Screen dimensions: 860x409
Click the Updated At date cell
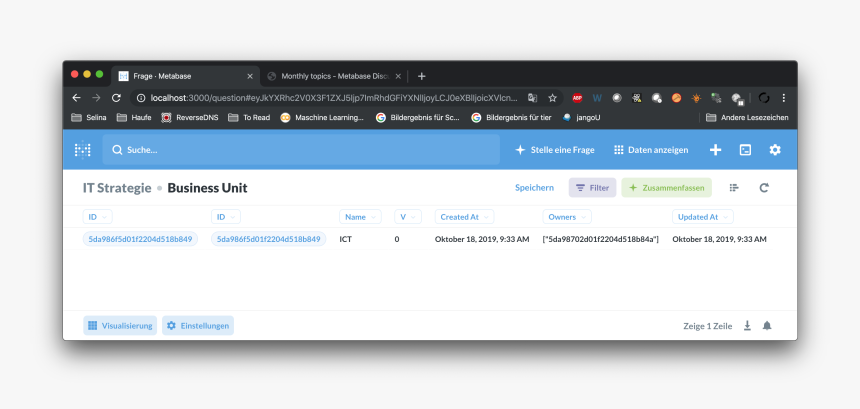click(x=719, y=239)
